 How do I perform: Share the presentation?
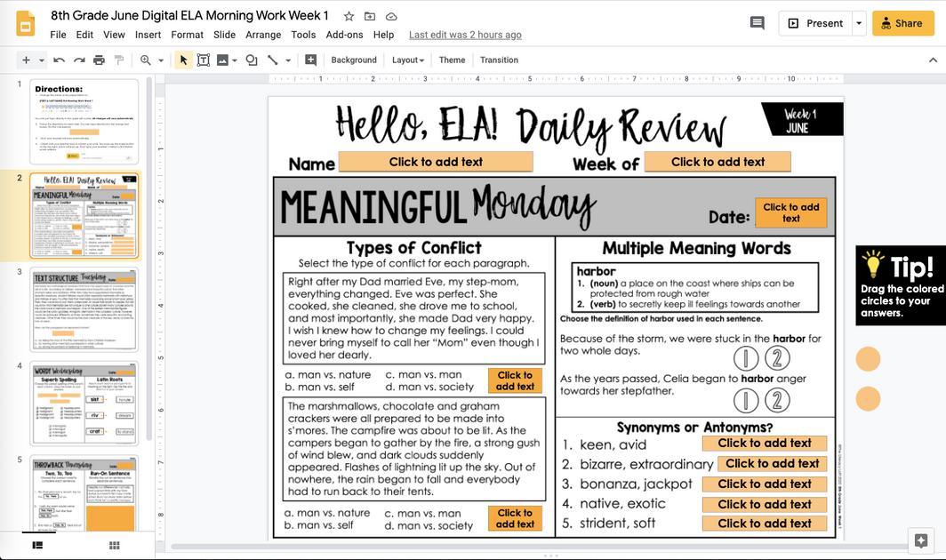(902, 22)
